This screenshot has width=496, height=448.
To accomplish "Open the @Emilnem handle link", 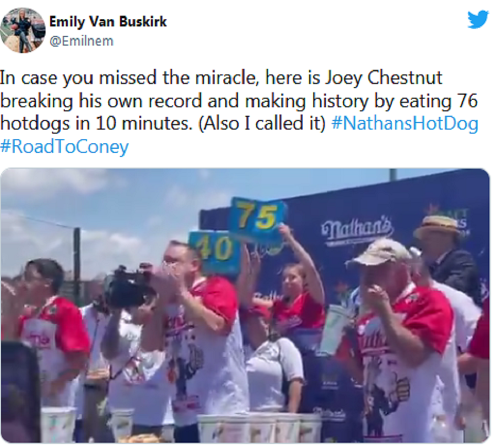I will point(81,41).
